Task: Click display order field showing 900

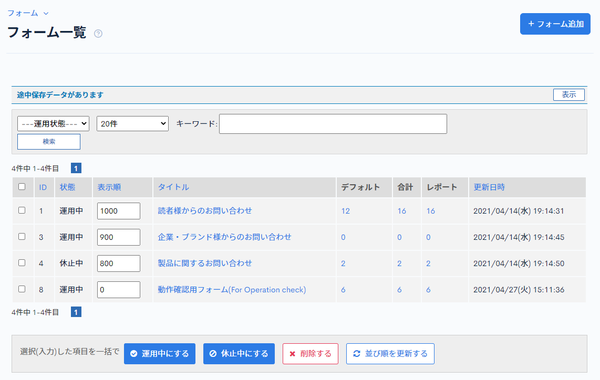Action: 119,237
